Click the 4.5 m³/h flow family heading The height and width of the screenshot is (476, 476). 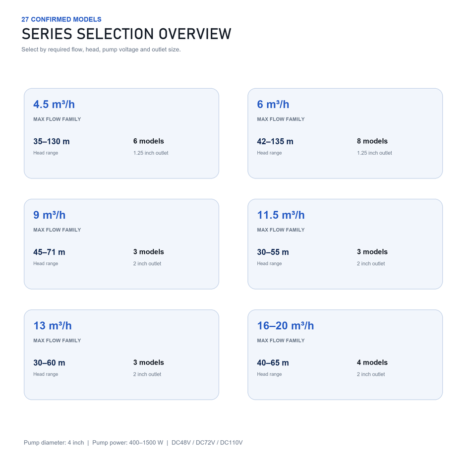pos(54,105)
